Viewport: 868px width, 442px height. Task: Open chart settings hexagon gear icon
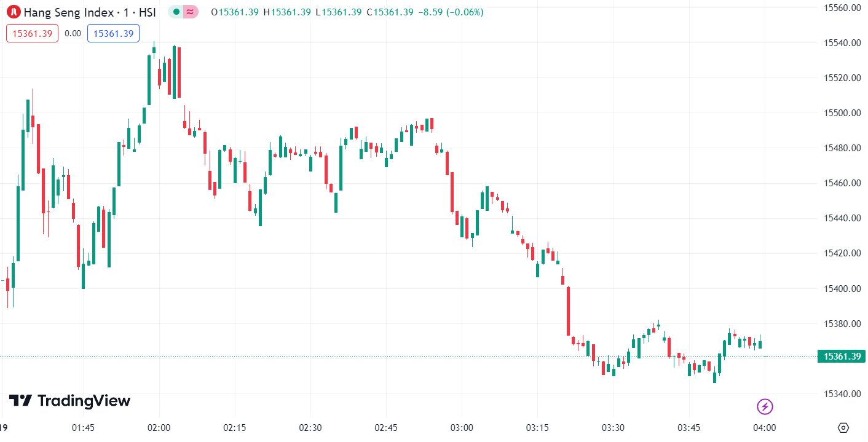[x=843, y=428]
